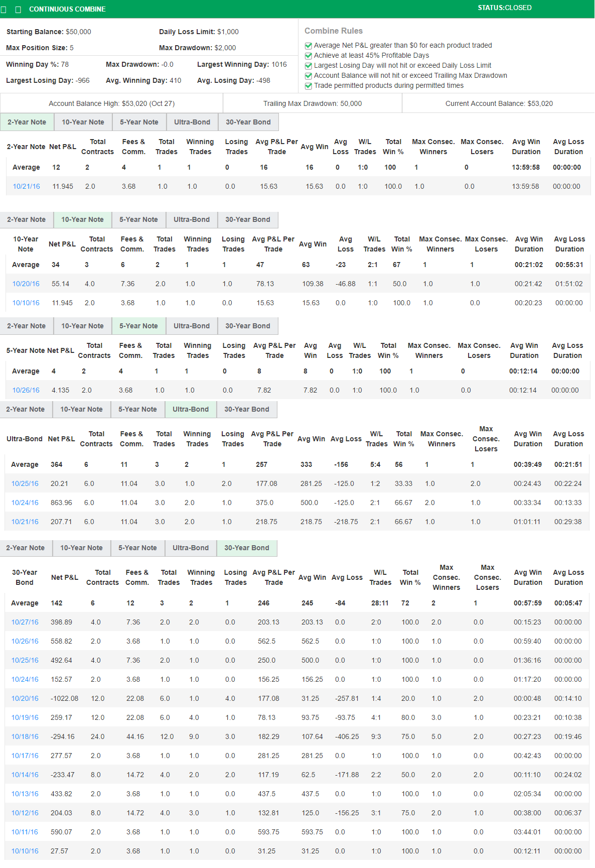Click the second square icon beside Continuous Combine
595x868 pixels.
(x=19, y=10)
